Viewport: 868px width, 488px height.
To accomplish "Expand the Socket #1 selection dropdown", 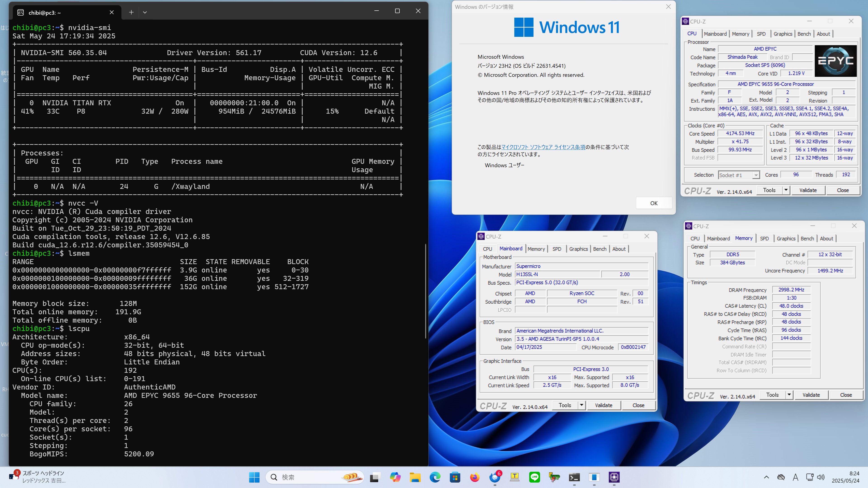I will [x=756, y=175].
